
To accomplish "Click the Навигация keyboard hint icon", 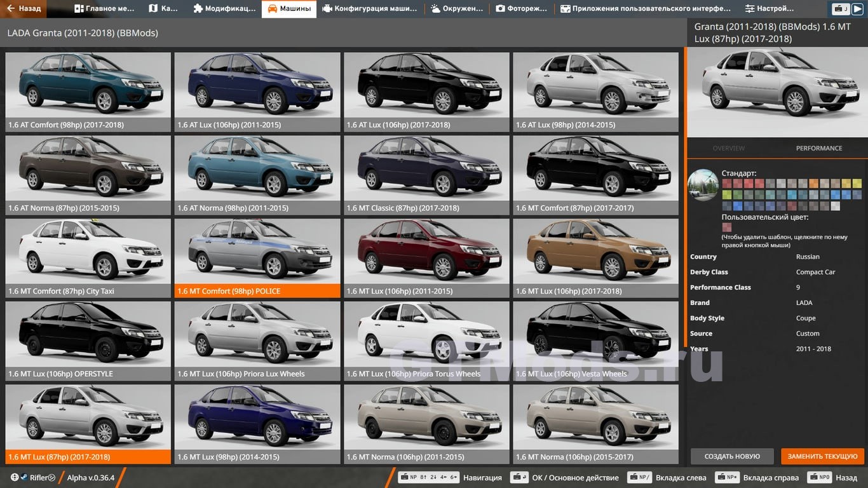I will click(428, 477).
